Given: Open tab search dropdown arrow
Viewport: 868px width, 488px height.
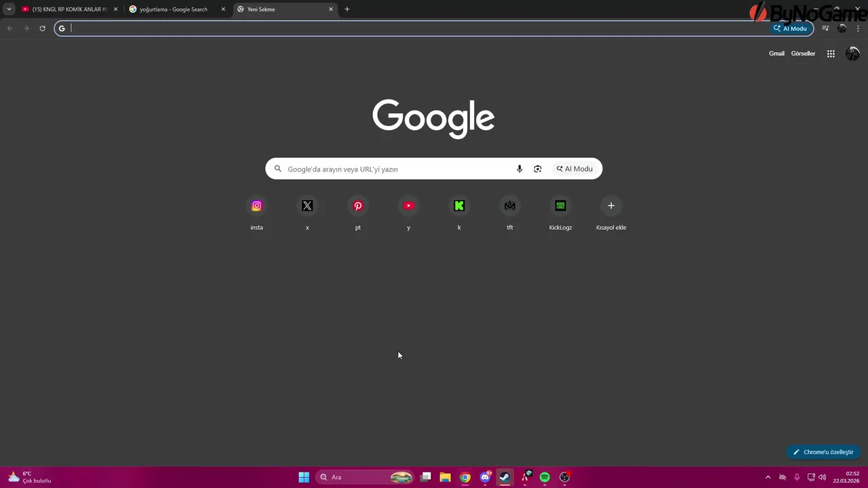Looking at the screenshot, I should point(9,9).
